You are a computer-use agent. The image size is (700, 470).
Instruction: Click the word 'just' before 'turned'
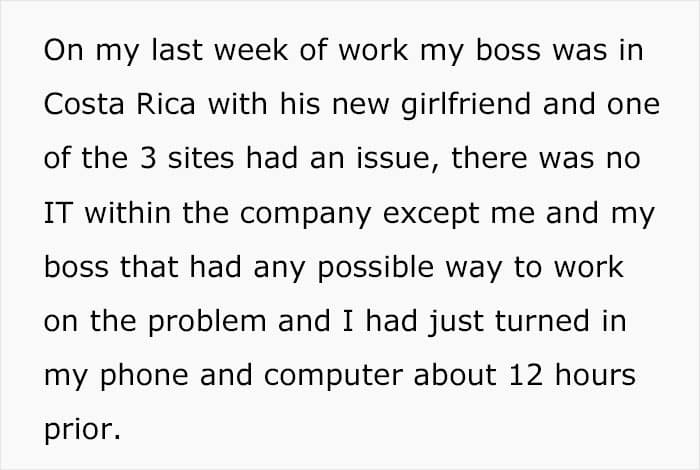(456, 322)
